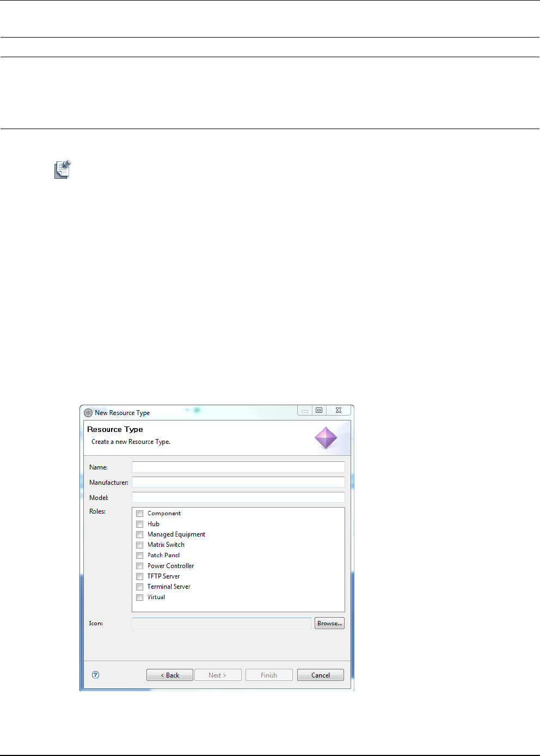The image size is (540, 756).
Task: Click the 'Power Controller' role text
Action: click(x=170, y=566)
